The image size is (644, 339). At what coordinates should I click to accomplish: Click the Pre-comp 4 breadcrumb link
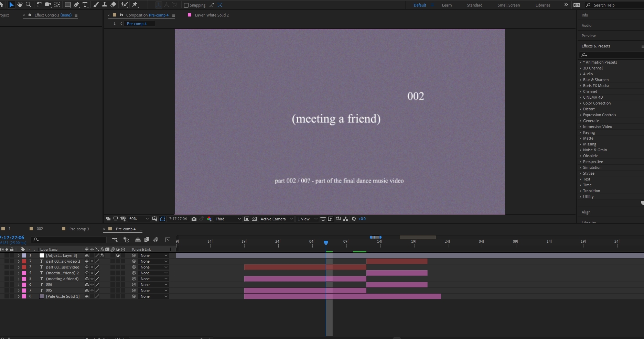137,24
